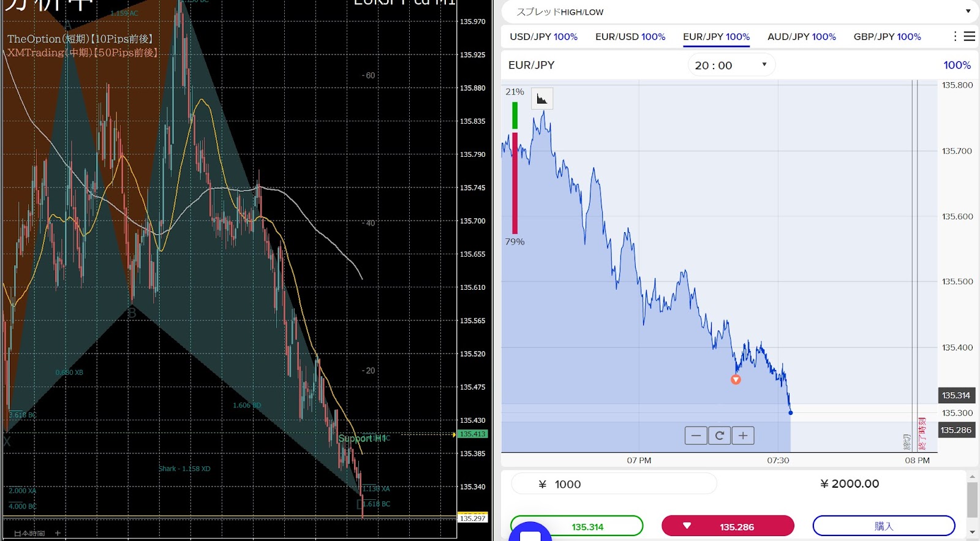Select the LOW option at 135.286
The width and height of the screenshot is (980, 541).
click(728, 526)
